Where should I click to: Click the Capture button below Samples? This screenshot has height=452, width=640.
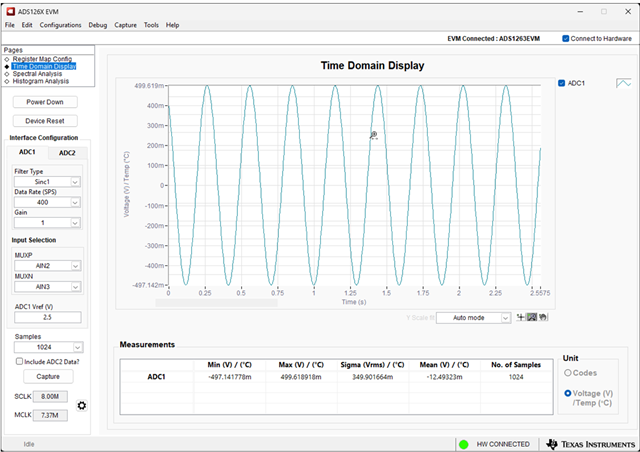click(x=48, y=376)
